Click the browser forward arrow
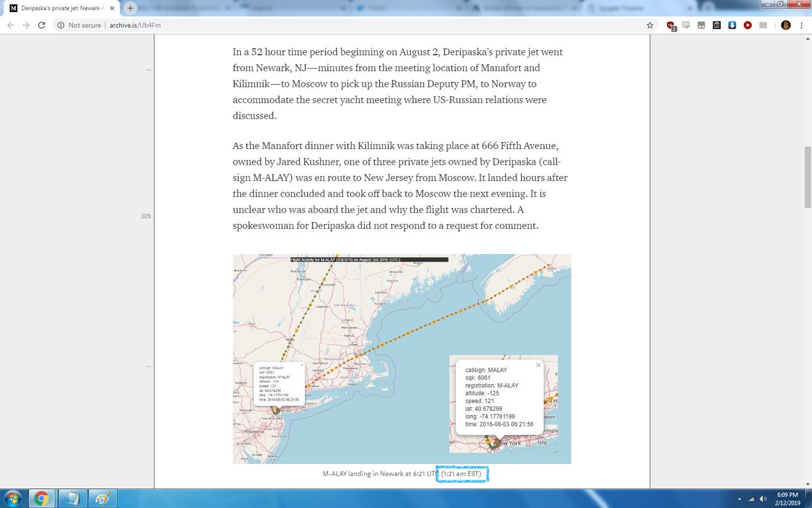Image resolution: width=812 pixels, height=508 pixels. [x=26, y=25]
